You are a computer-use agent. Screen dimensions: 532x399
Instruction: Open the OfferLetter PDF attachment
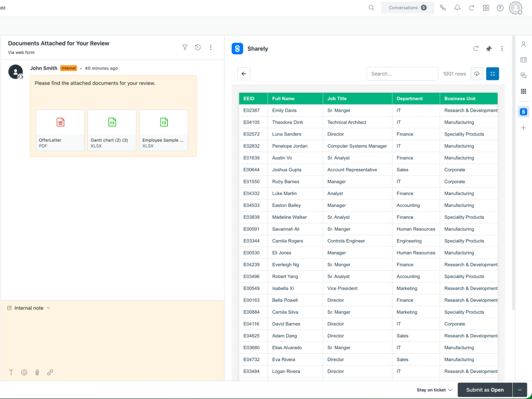click(x=60, y=130)
